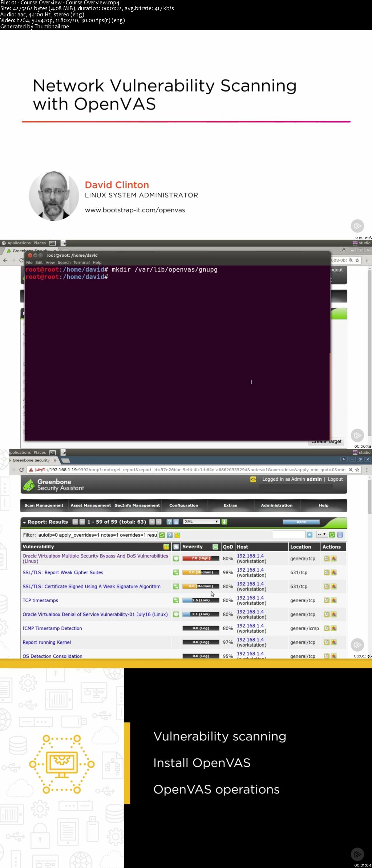Screen dimensions: 372x868
Task: Click solution icon for Weak Cipher Suites row
Action: coord(176,572)
